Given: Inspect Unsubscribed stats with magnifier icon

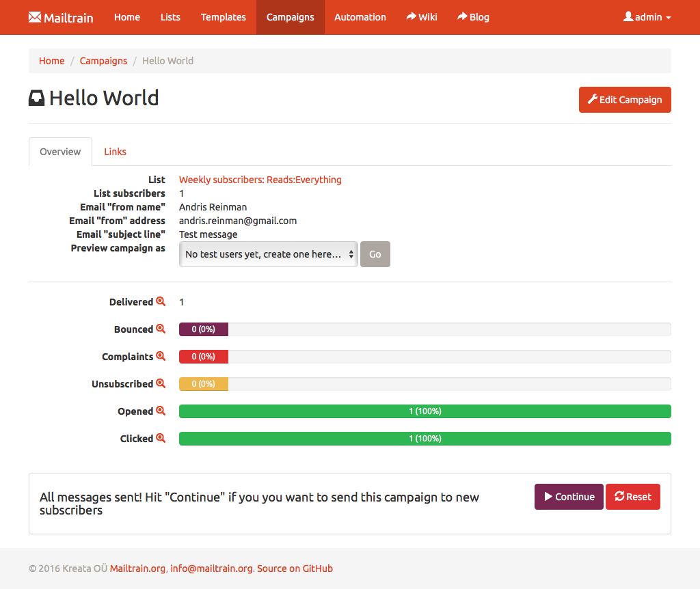Looking at the screenshot, I should coord(161,383).
